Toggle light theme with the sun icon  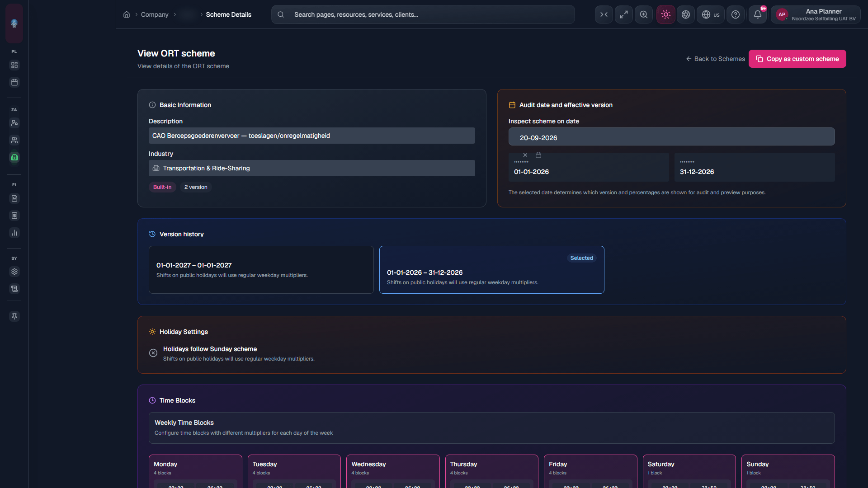[x=666, y=14]
